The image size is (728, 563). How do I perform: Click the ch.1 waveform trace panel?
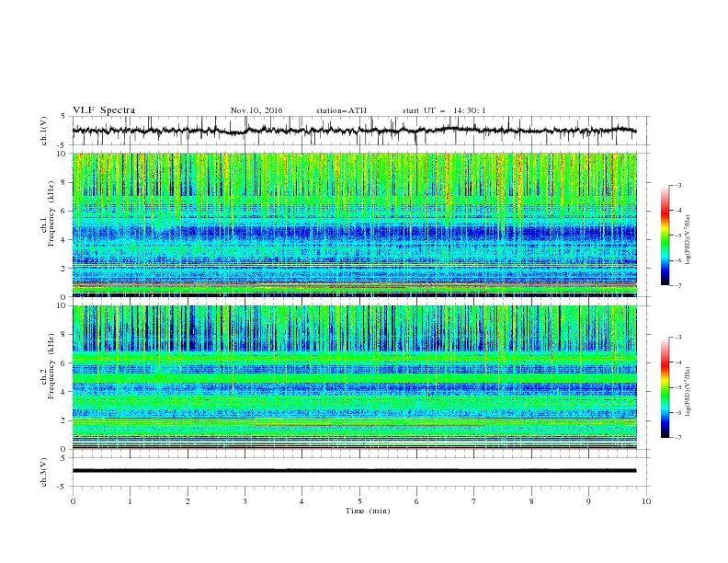(361, 131)
